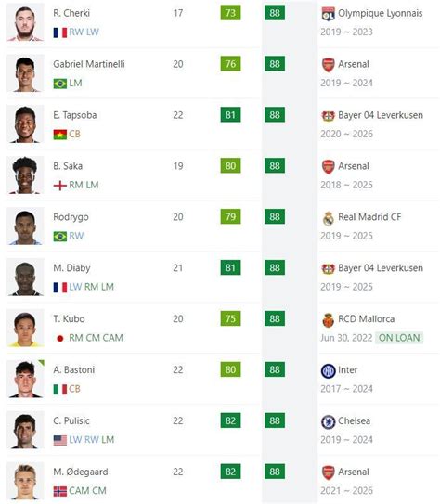Open M. Diaby's player page
Screen dimensions: 440x504
[x=71, y=268]
